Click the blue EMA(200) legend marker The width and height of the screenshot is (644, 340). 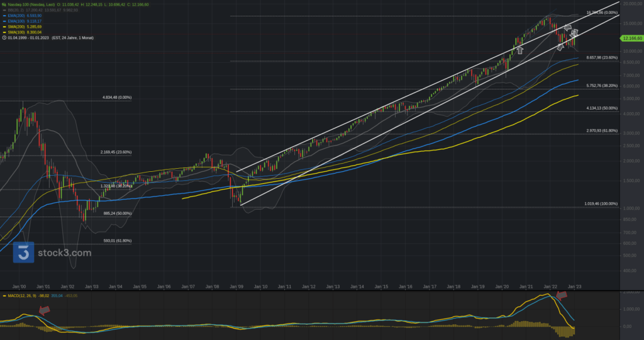tap(4, 16)
